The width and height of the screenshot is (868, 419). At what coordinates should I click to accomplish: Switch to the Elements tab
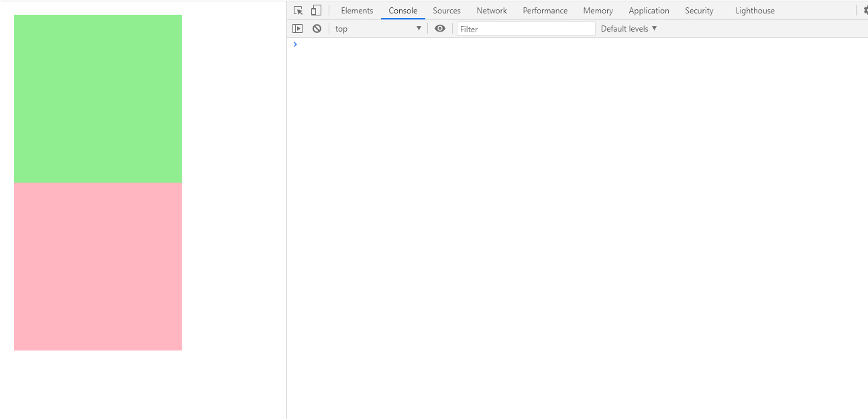pyautogui.click(x=357, y=11)
